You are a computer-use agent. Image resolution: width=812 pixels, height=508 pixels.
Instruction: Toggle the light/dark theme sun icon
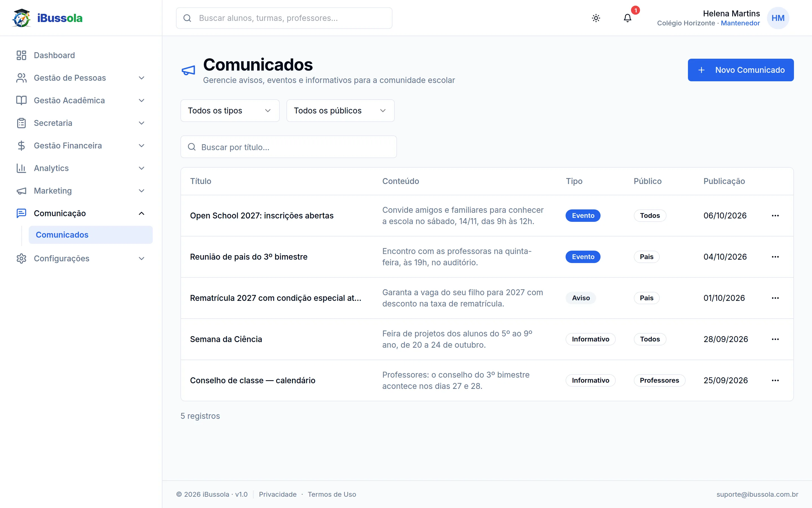click(596, 18)
